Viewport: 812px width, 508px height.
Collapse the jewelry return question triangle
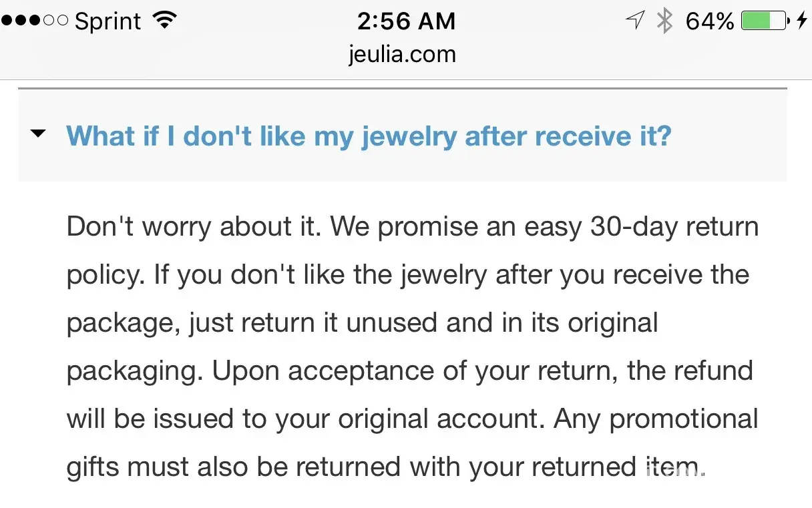[39, 134]
